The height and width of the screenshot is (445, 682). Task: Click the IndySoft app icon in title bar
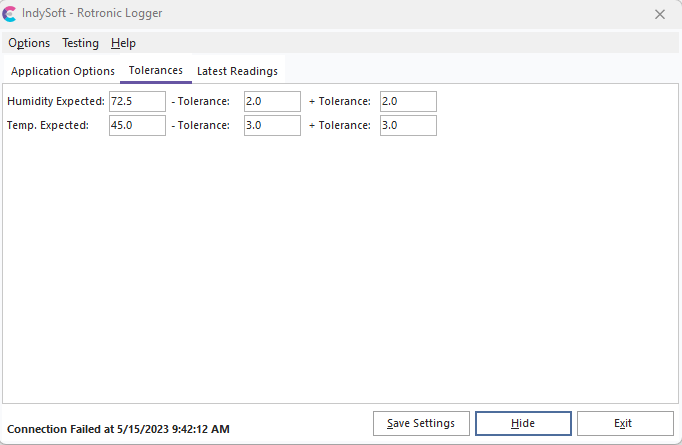[10, 14]
